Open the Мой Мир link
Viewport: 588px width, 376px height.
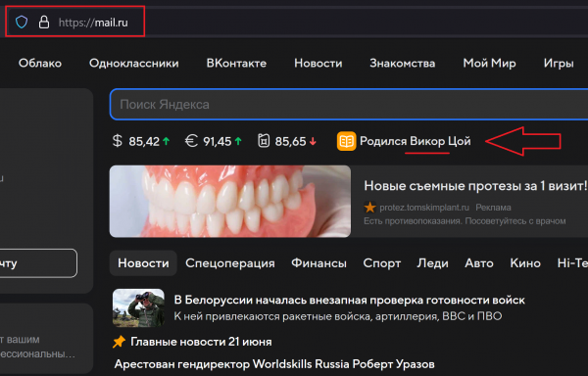pos(489,64)
